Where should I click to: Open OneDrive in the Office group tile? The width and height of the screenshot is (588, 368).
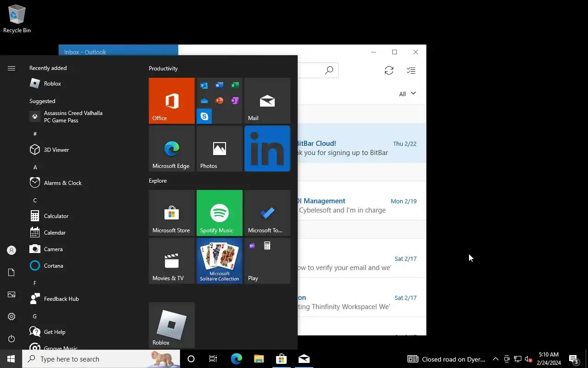[204, 100]
